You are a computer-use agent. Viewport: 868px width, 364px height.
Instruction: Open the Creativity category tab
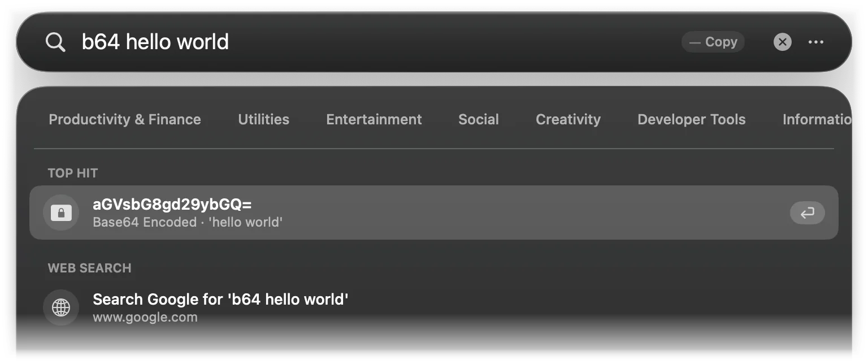(x=568, y=119)
